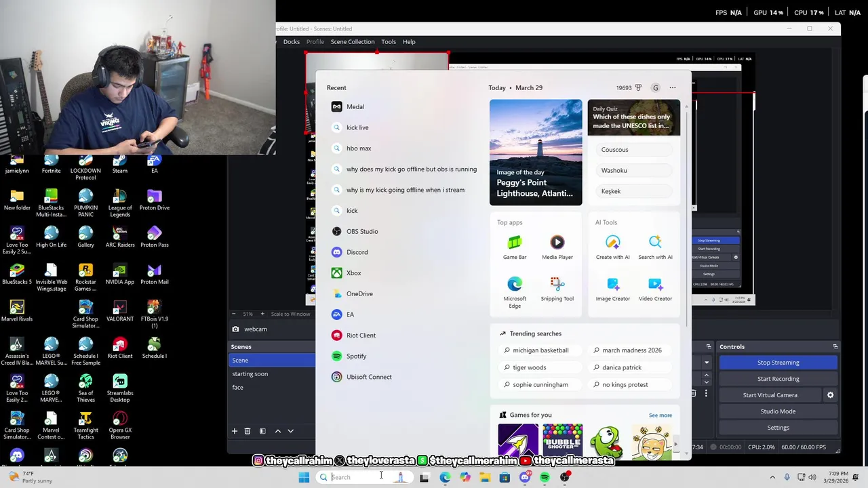Open Video Creator AI tool

coord(655,289)
